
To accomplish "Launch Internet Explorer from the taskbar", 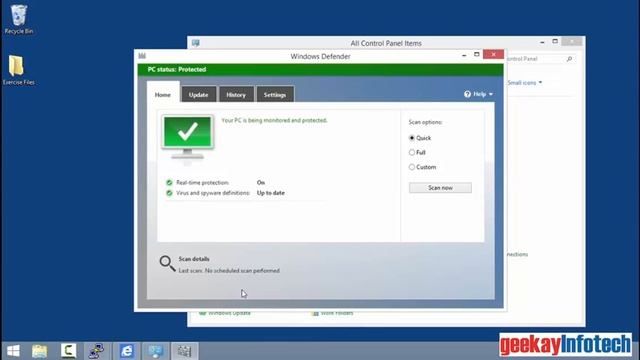I will [127, 351].
